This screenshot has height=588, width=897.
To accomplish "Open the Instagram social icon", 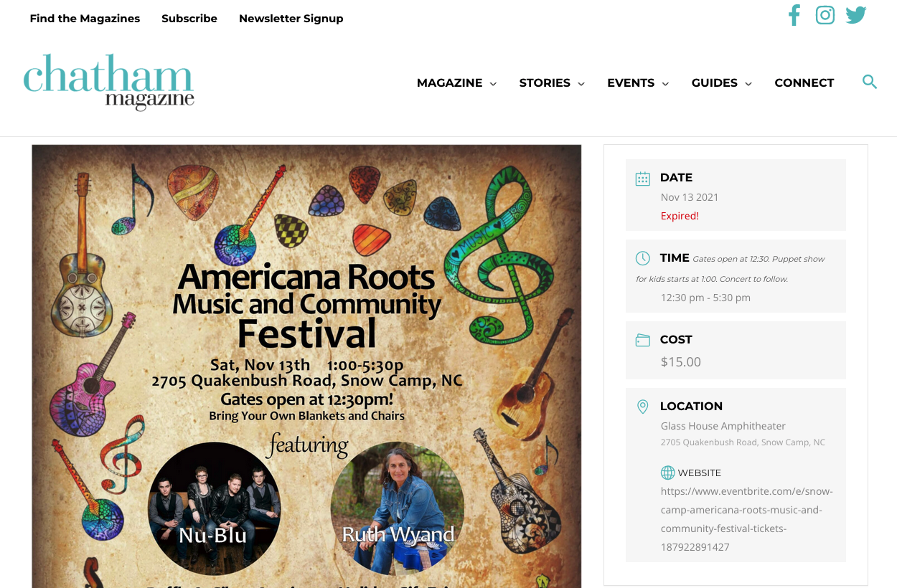I will pyautogui.click(x=825, y=15).
